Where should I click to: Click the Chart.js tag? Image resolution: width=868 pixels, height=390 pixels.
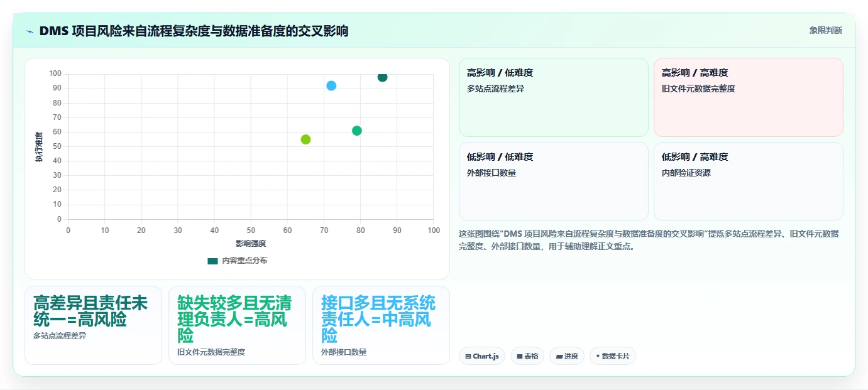482,356
